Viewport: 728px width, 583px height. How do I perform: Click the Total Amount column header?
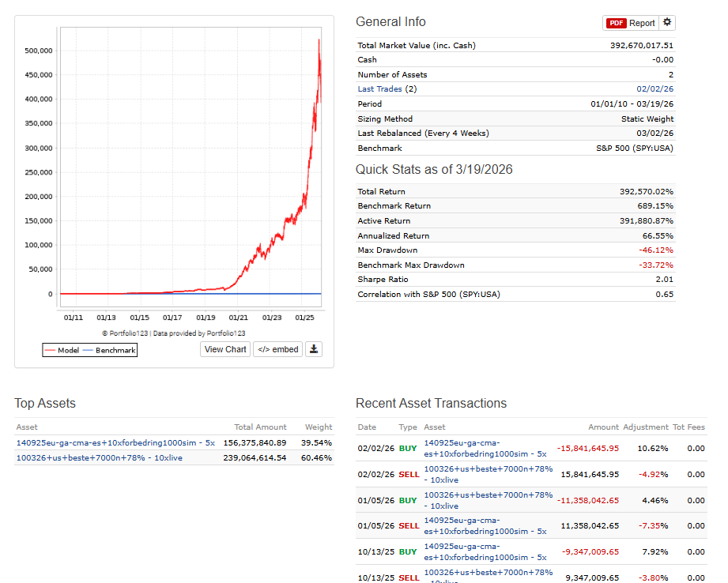pos(260,427)
